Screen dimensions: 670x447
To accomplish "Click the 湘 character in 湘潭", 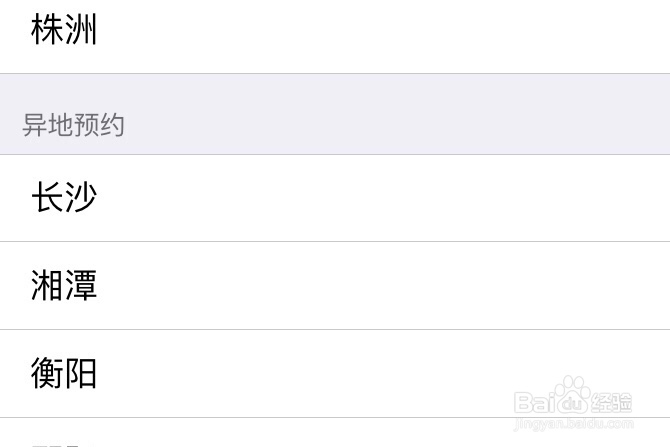I will point(47,286).
